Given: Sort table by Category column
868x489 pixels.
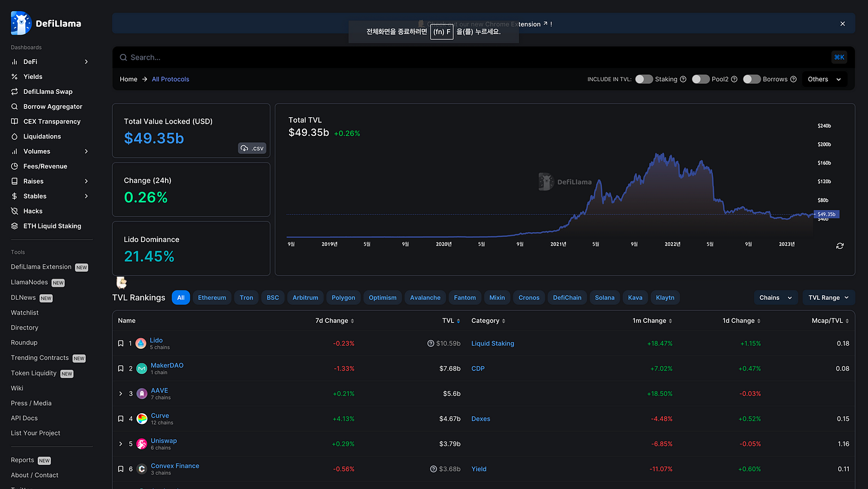Looking at the screenshot, I should [489, 321].
